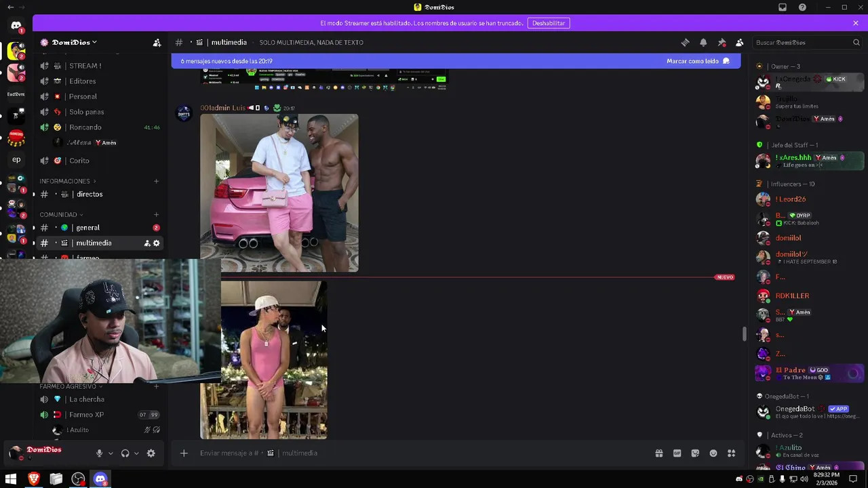Attach a file with the plus button
868x488 pixels.
point(184,453)
